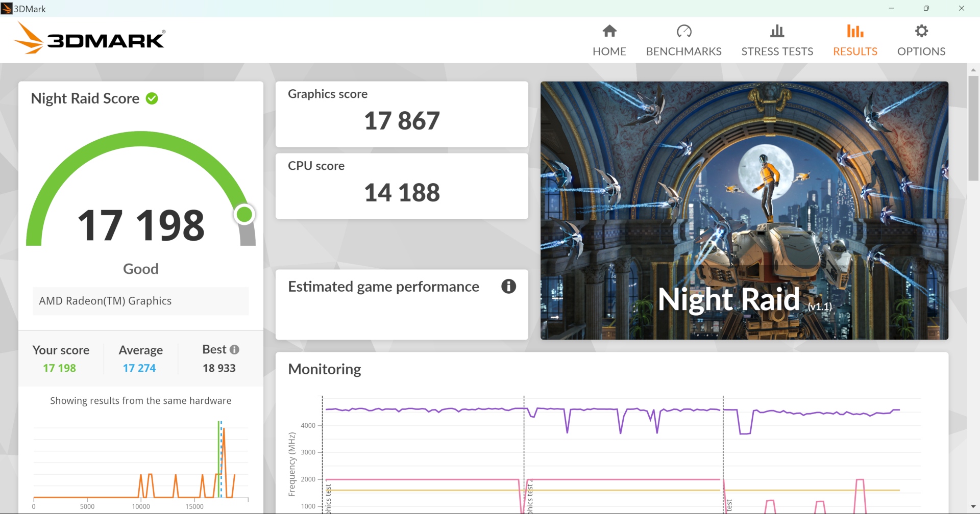The width and height of the screenshot is (980, 514).
Task: Click the AMD Radeon(TM) Graphics field
Action: pos(141,301)
